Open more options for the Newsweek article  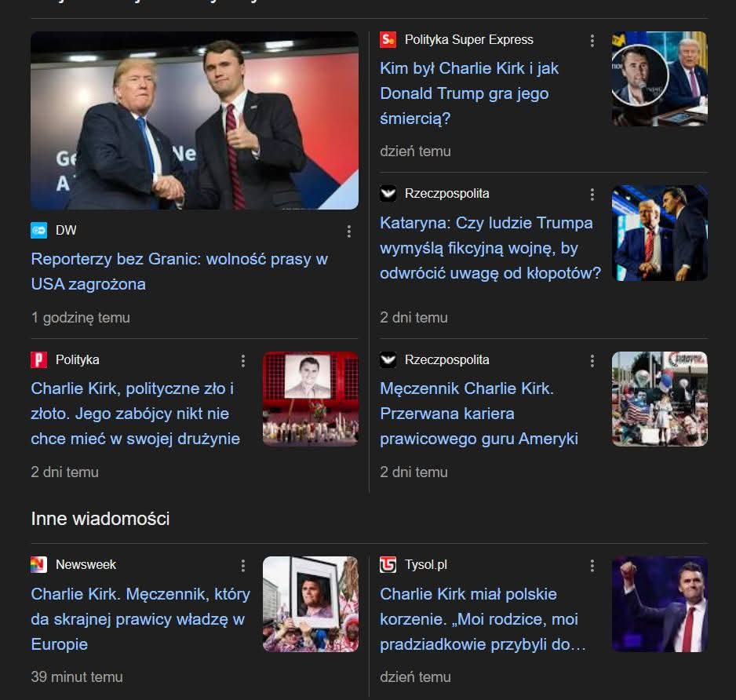242,566
